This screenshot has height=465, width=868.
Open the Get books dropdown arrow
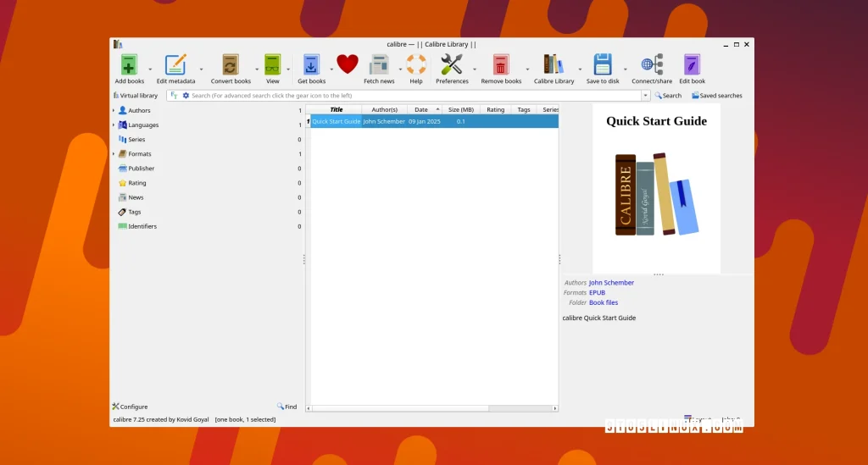(x=331, y=69)
